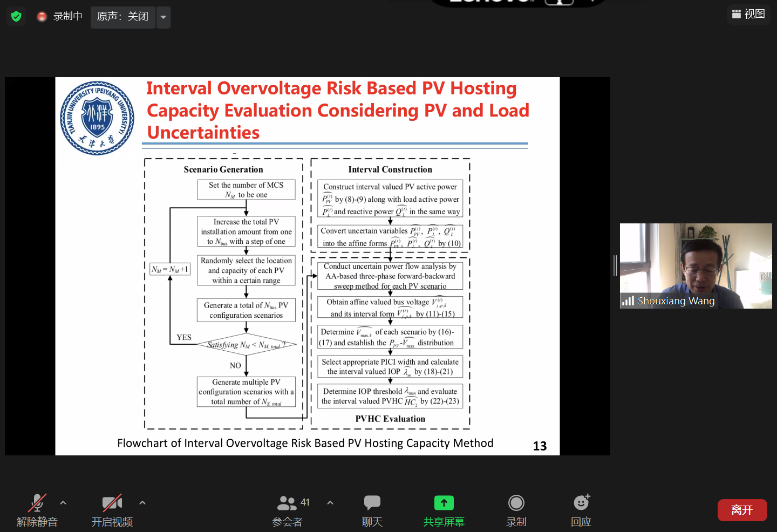Open participants panel 参会者
This screenshot has height=532, width=777.
click(288, 510)
